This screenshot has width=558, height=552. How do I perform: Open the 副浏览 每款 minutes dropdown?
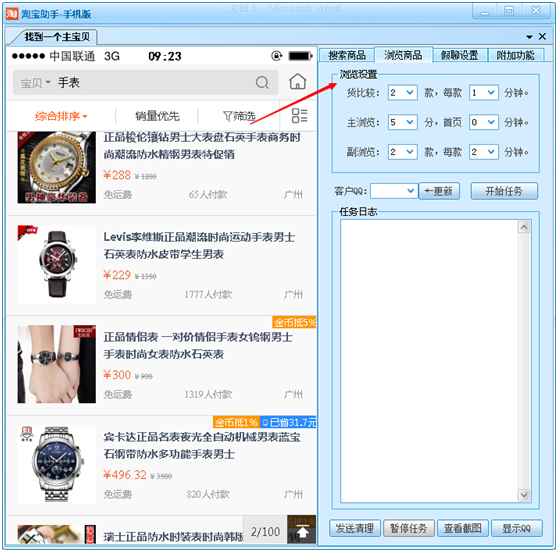pyautogui.click(x=484, y=152)
